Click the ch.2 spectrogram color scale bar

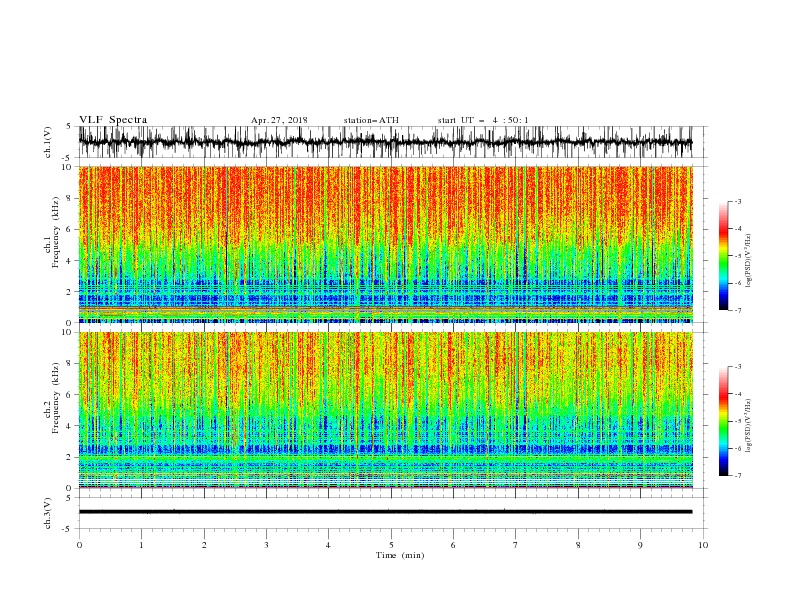pyautogui.click(x=723, y=421)
